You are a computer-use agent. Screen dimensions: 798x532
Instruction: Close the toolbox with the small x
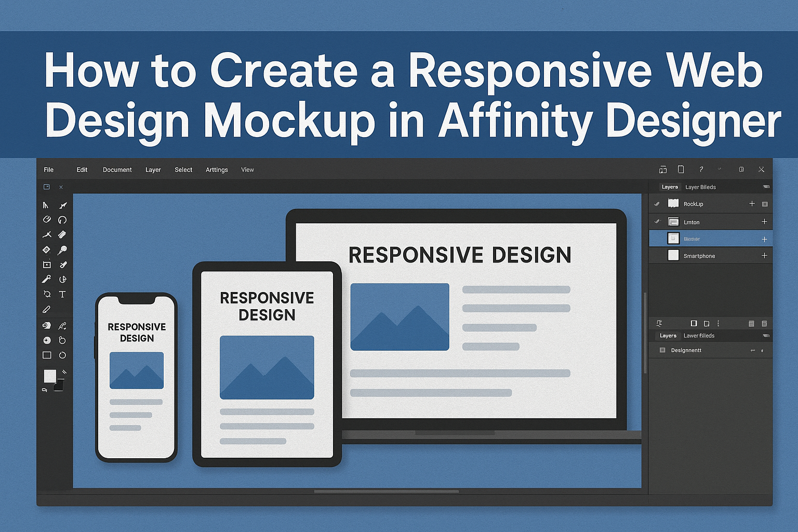coord(61,187)
